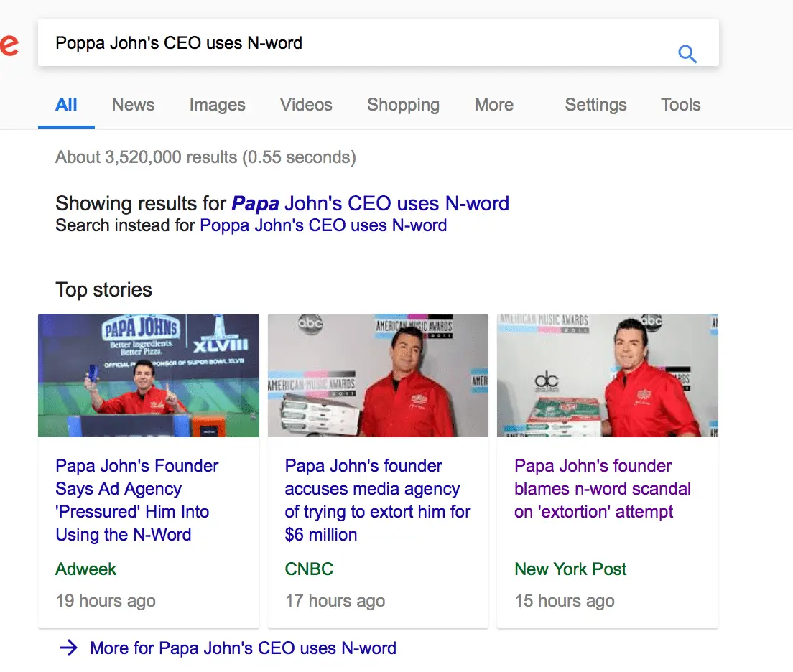Click the partial Google logo
The image size is (793, 672).
point(9,45)
